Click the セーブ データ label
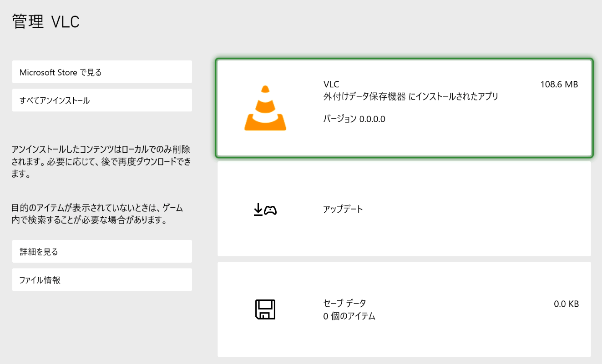 tap(344, 303)
